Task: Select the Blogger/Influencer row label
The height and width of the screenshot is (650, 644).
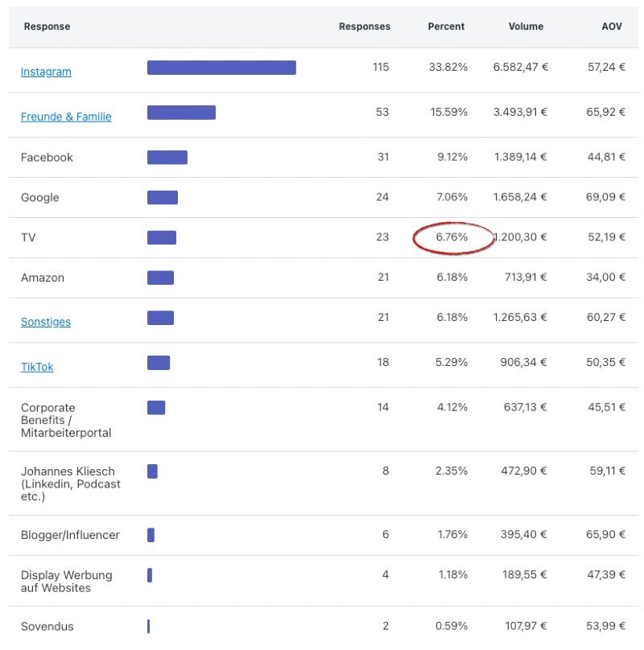Action: point(70,535)
